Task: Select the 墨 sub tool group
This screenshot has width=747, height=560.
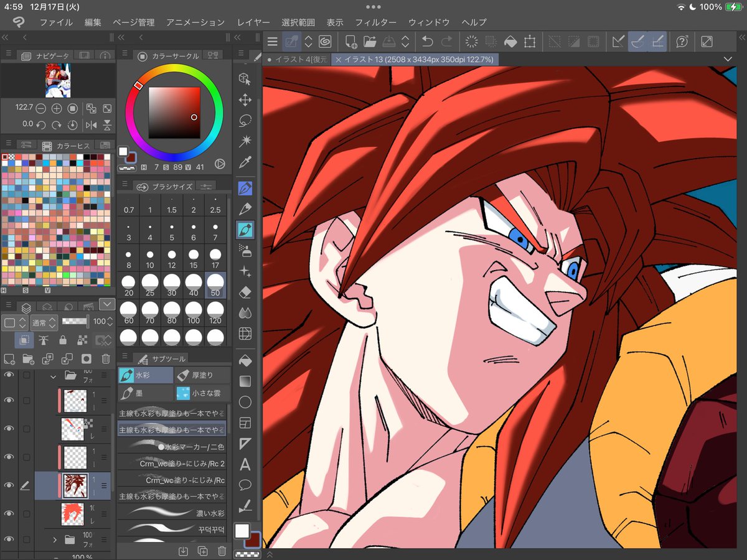Action: click(x=146, y=393)
